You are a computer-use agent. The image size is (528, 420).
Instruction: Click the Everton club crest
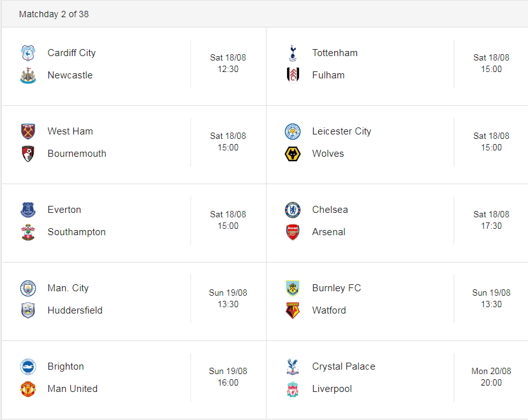[x=28, y=210]
